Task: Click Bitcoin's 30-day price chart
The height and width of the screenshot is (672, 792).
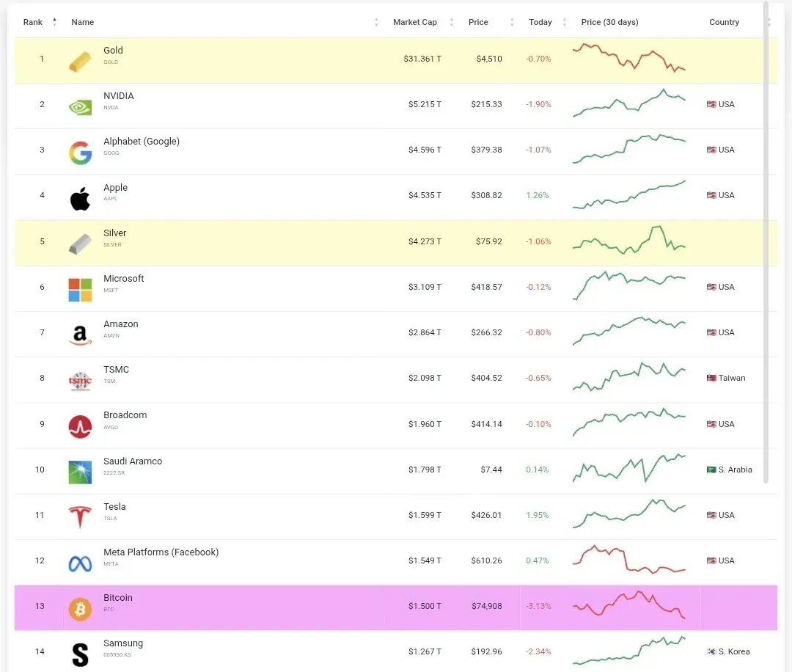Action: 629,605
